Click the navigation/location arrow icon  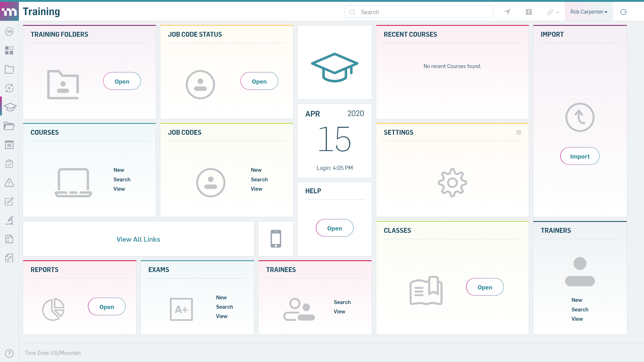[507, 12]
